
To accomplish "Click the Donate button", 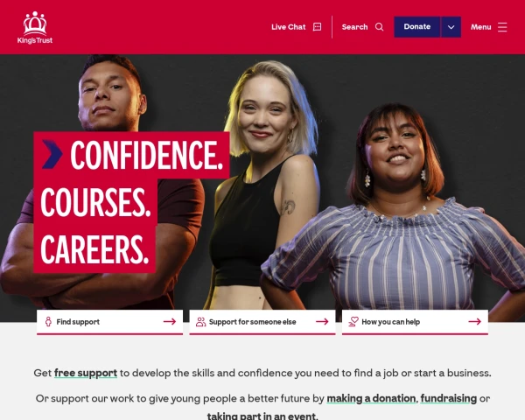I will pos(416,27).
